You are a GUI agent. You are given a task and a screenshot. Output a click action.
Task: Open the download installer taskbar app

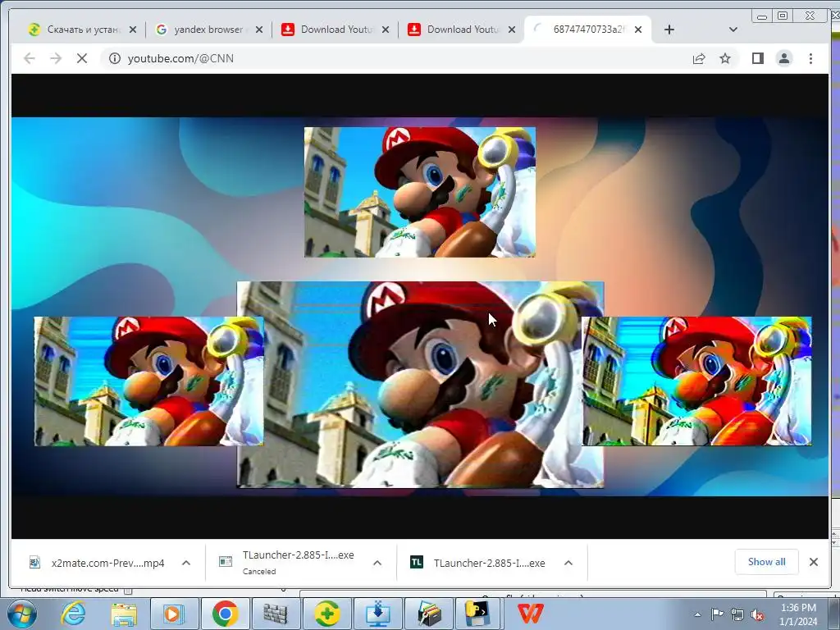(377, 614)
